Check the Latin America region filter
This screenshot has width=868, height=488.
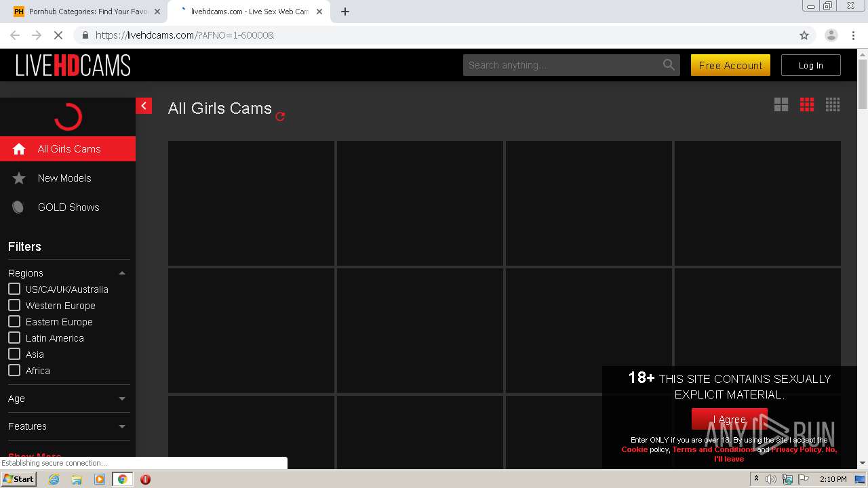[x=14, y=338]
